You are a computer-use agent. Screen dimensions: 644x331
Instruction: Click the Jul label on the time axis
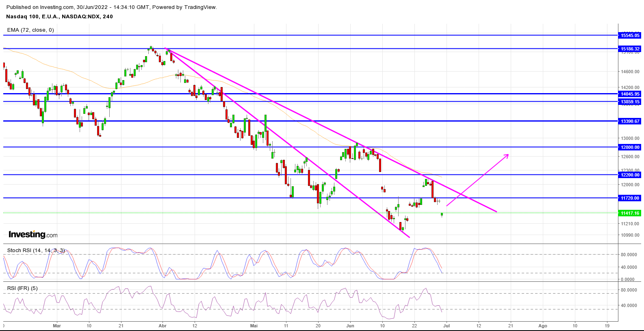pyautogui.click(x=447, y=326)
